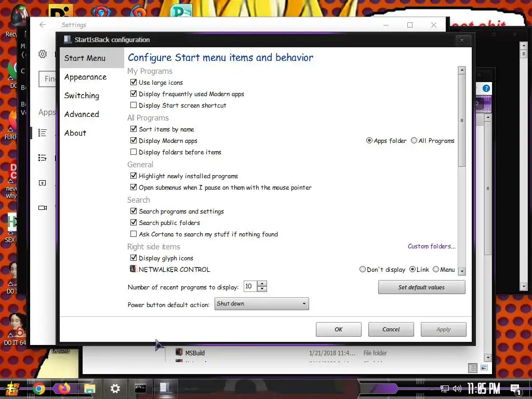The width and height of the screenshot is (532, 399).
Task: Open the About tab
Action: [x=92, y=133]
